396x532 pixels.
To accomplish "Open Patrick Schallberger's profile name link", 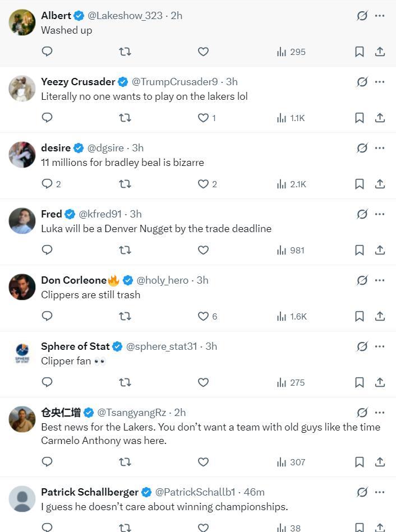I will tap(90, 492).
